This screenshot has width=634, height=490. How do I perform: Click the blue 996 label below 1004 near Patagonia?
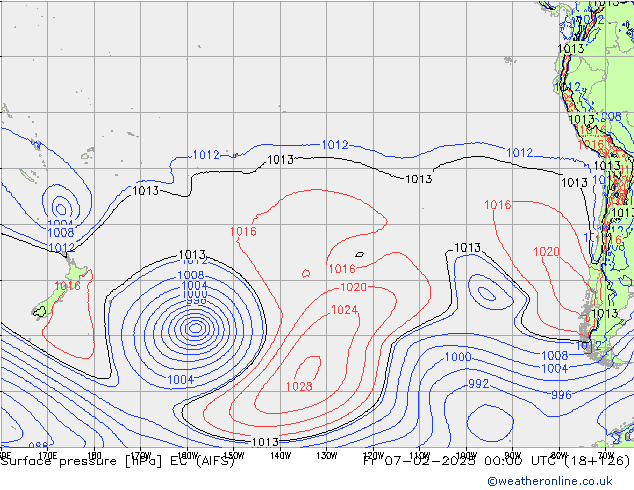561,395
